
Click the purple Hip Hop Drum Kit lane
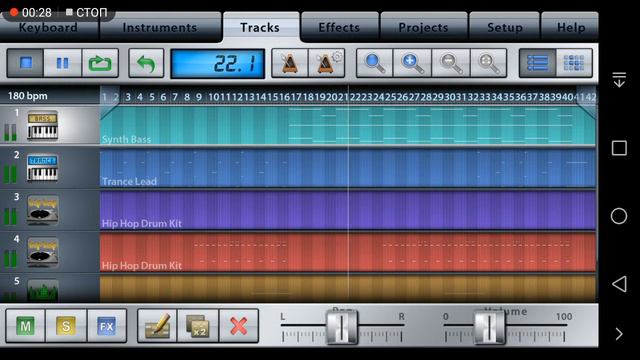[x=348, y=210]
